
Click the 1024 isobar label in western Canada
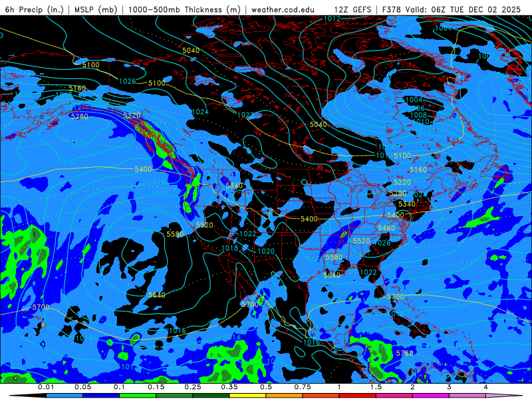coord(200,112)
